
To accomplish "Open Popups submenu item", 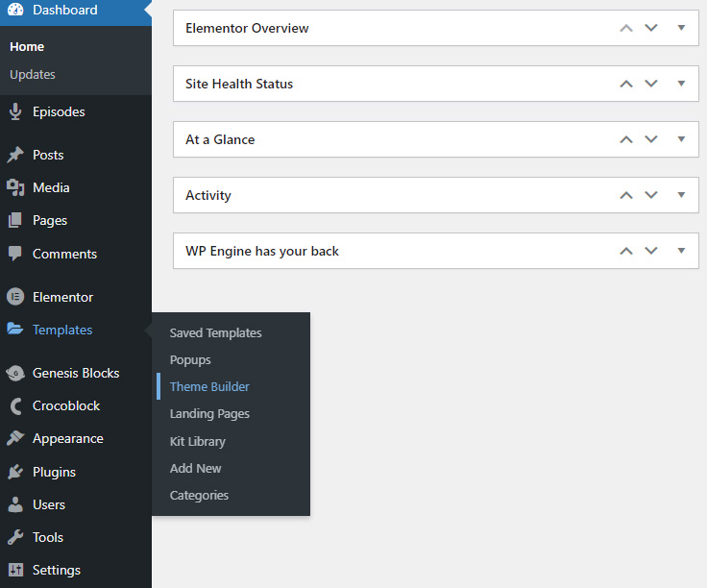I will 190,360.
